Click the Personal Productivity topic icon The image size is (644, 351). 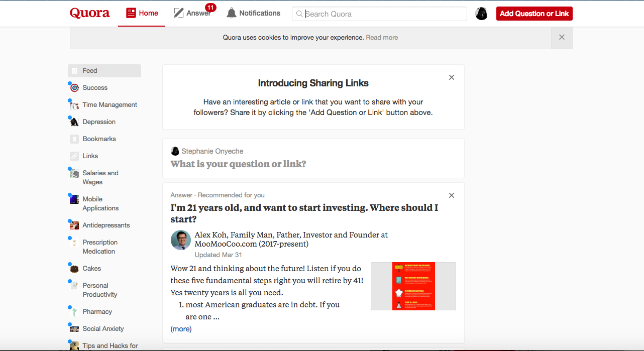[74, 286]
